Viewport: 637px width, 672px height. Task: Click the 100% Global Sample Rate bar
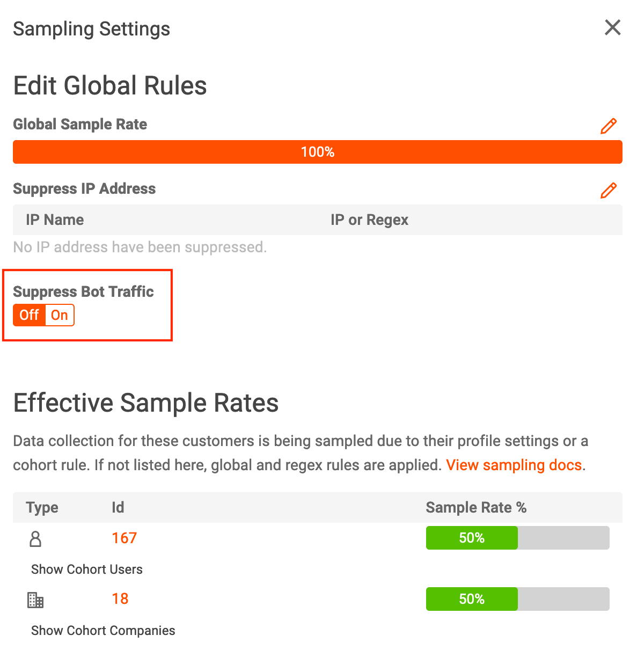(x=317, y=152)
